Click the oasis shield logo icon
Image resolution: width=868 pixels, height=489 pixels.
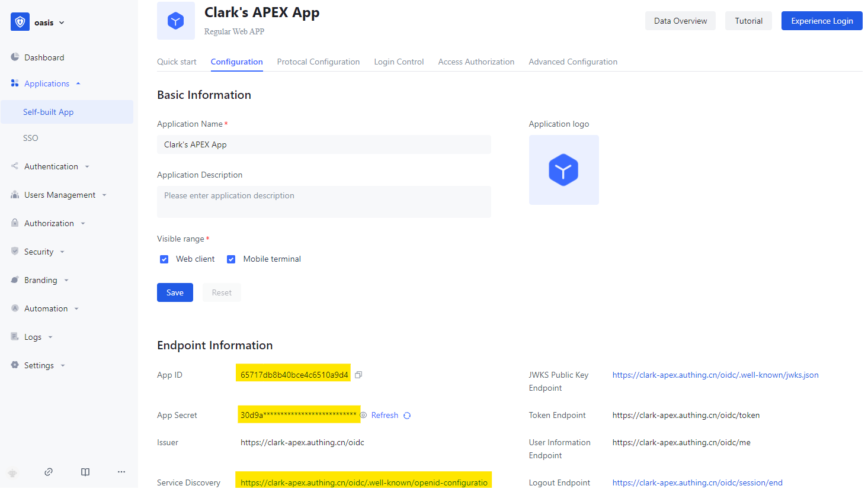20,22
